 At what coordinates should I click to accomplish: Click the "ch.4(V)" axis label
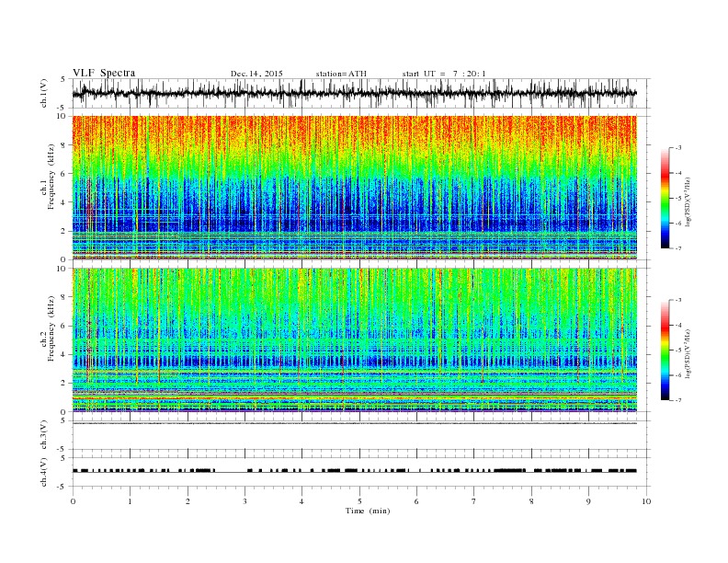(44, 472)
